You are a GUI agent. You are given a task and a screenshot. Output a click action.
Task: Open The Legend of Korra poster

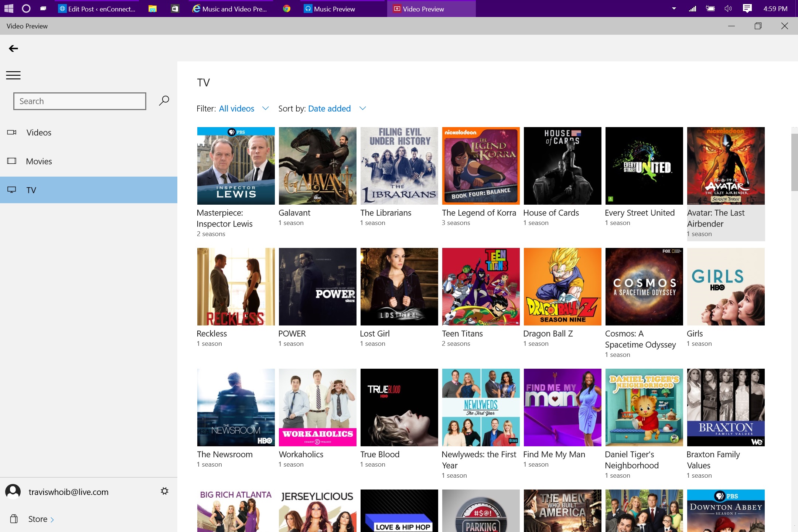tap(481, 166)
